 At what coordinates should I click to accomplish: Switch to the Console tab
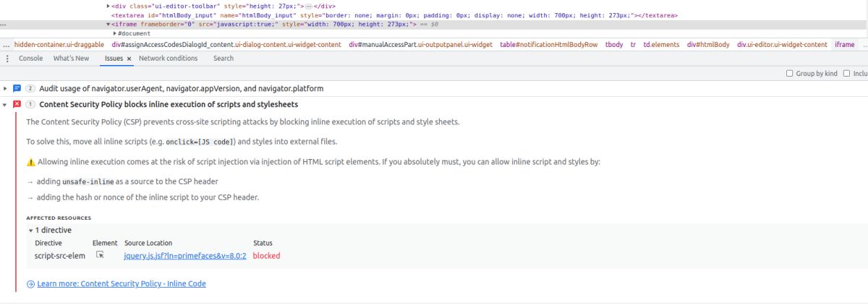pos(30,59)
